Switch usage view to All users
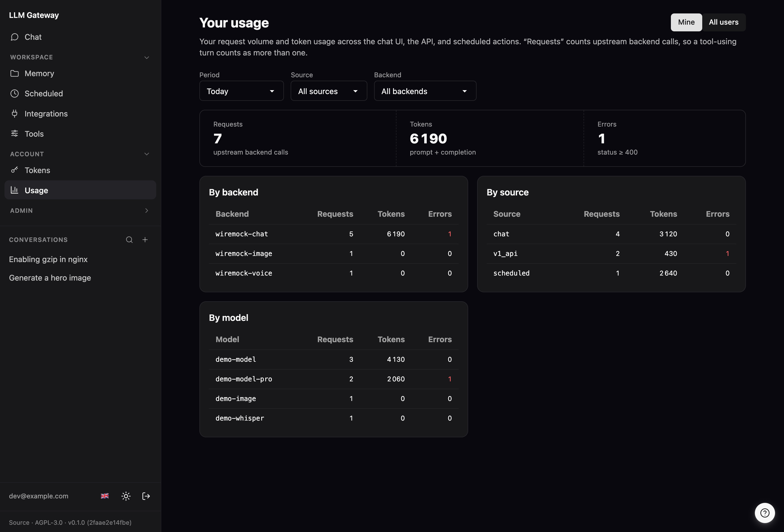Viewport: 784px width, 532px height. [x=723, y=22]
